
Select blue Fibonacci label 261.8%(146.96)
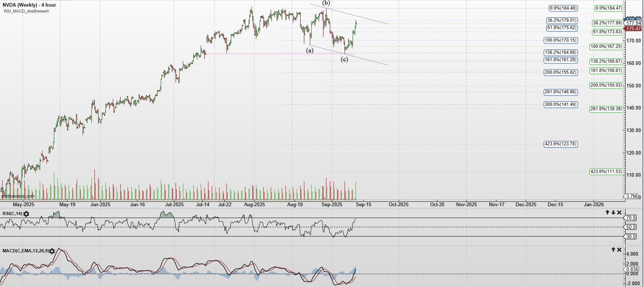(x=561, y=92)
